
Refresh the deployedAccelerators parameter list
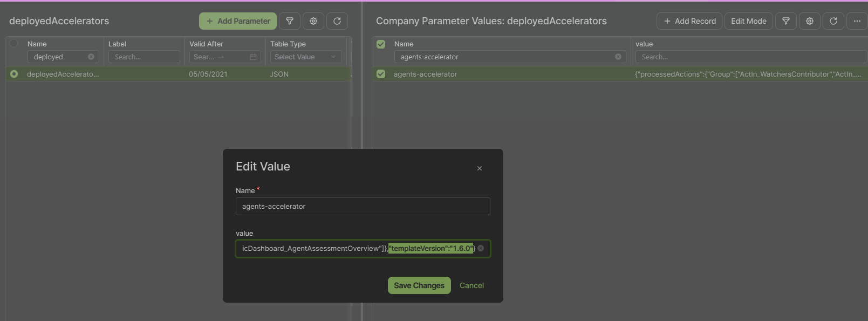[337, 21]
